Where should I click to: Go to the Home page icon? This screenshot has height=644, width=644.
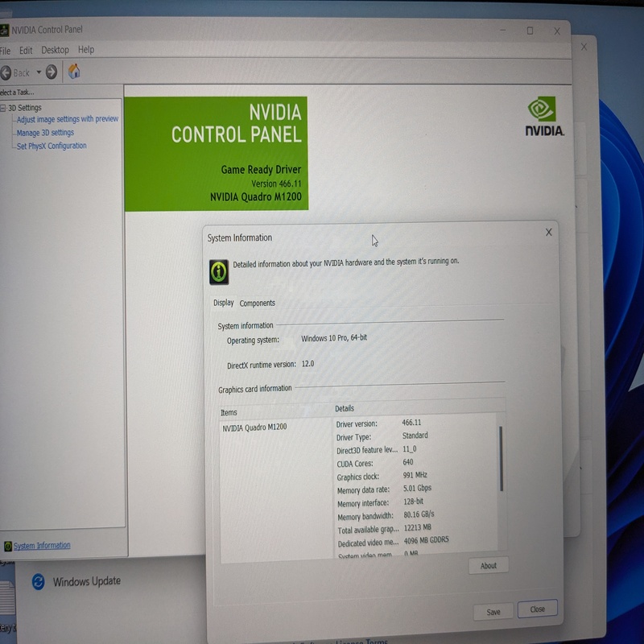(74, 72)
